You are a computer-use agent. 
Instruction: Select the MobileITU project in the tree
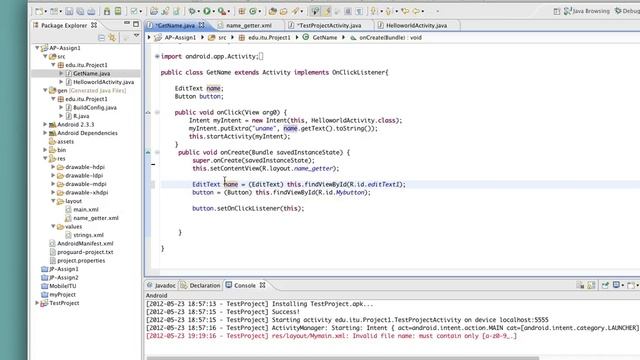[x=63, y=286]
